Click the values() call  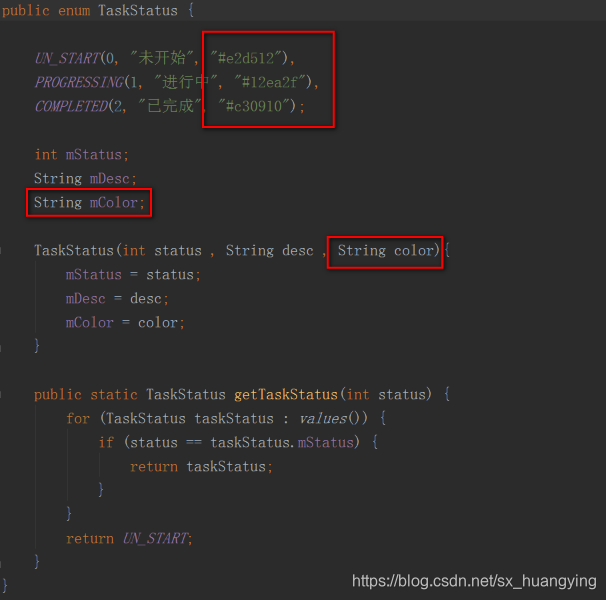click(330, 419)
